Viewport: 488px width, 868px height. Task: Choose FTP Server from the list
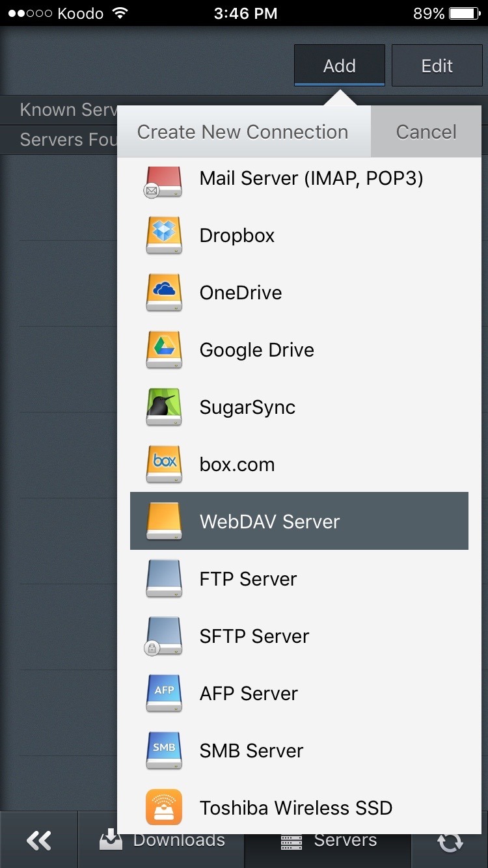pos(299,579)
